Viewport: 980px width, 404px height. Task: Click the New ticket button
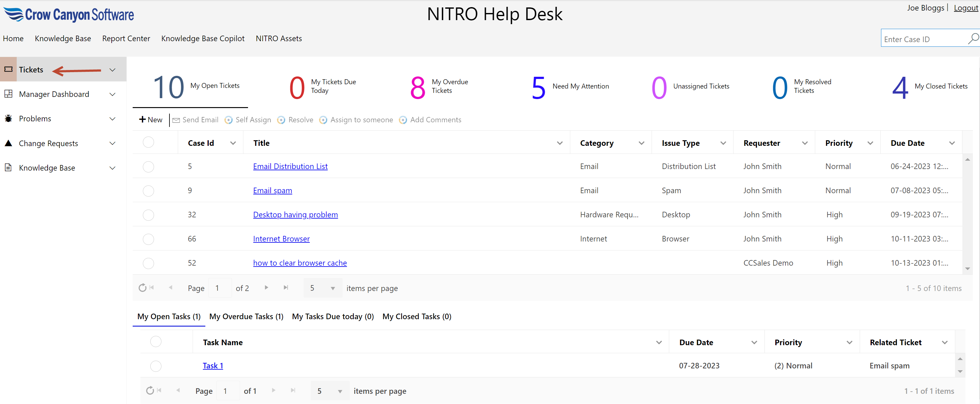coord(151,119)
